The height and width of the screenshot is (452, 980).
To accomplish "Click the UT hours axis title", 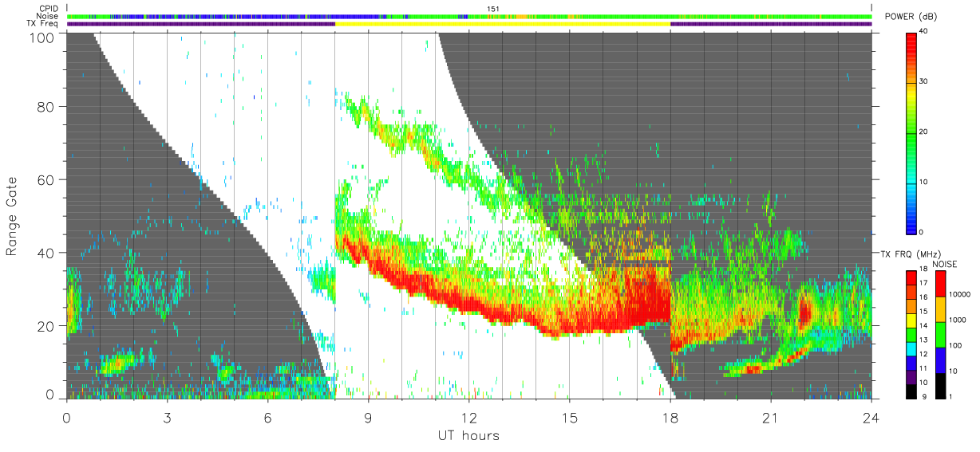I will point(468,436).
